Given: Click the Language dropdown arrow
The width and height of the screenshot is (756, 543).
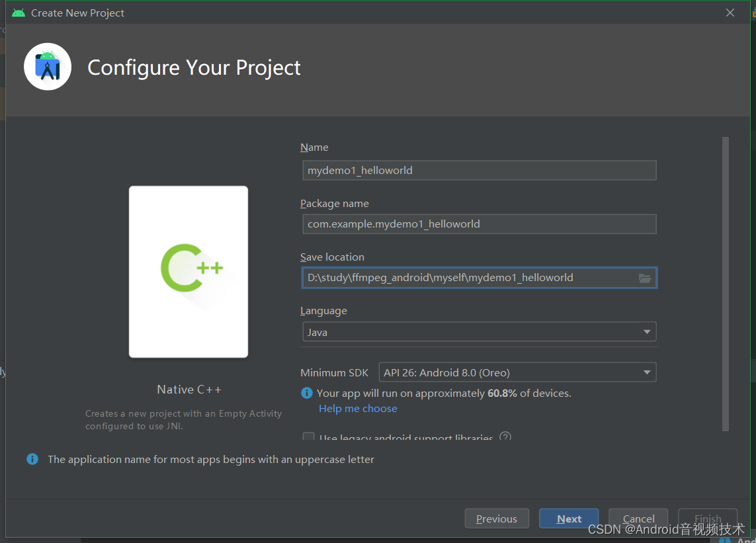Looking at the screenshot, I should pos(647,331).
